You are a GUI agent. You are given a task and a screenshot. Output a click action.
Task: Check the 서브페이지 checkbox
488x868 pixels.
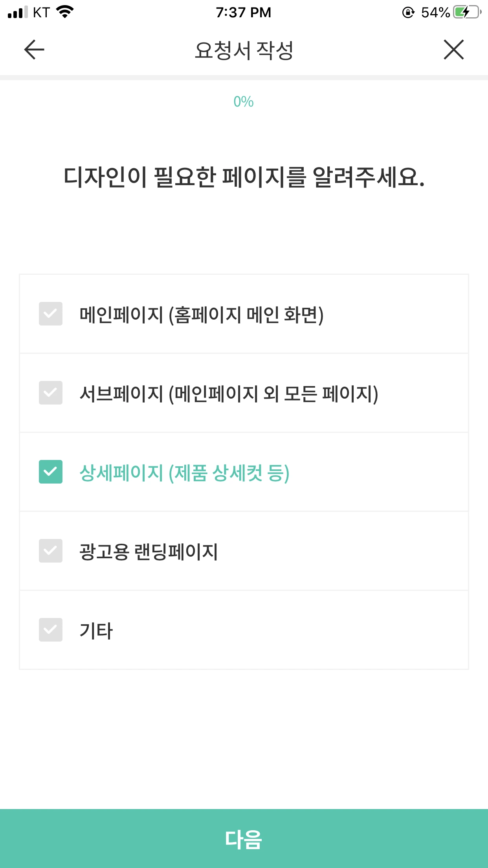[51, 393]
